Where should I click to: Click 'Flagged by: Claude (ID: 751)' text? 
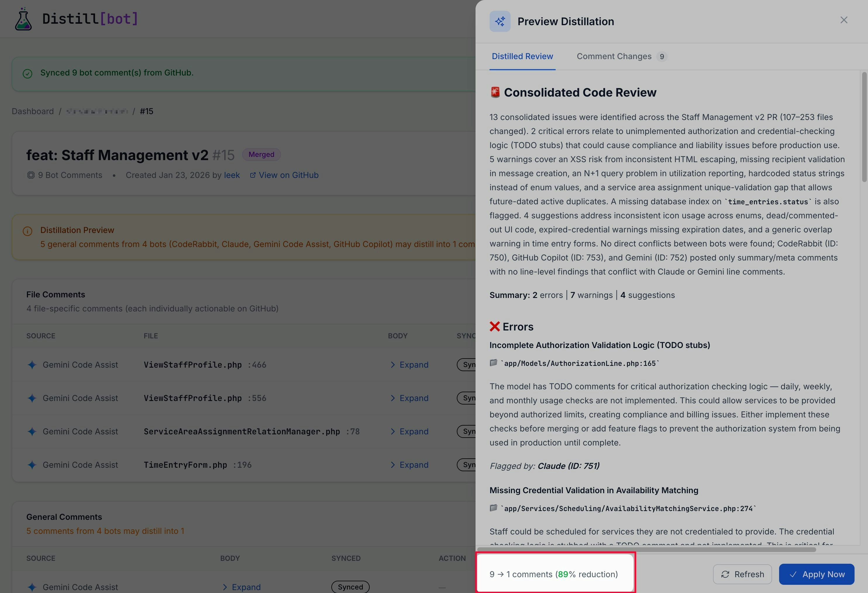click(x=544, y=466)
